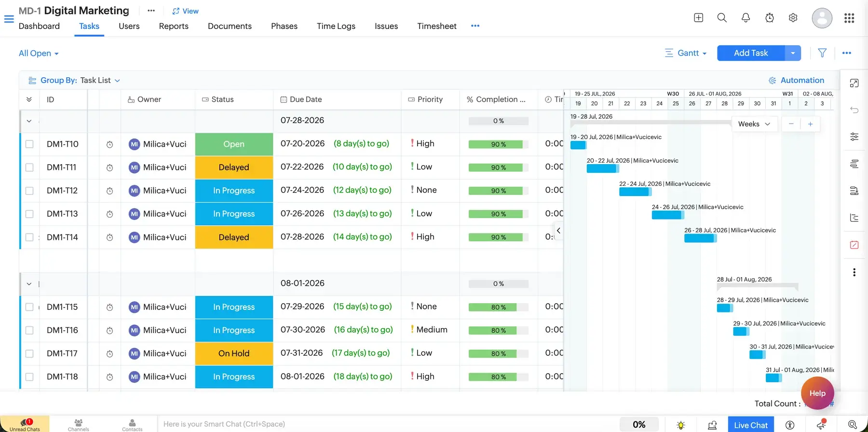The height and width of the screenshot is (432, 868).
Task: Open the sliders customize icon in right sidebar
Action: pyautogui.click(x=854, y=137)
